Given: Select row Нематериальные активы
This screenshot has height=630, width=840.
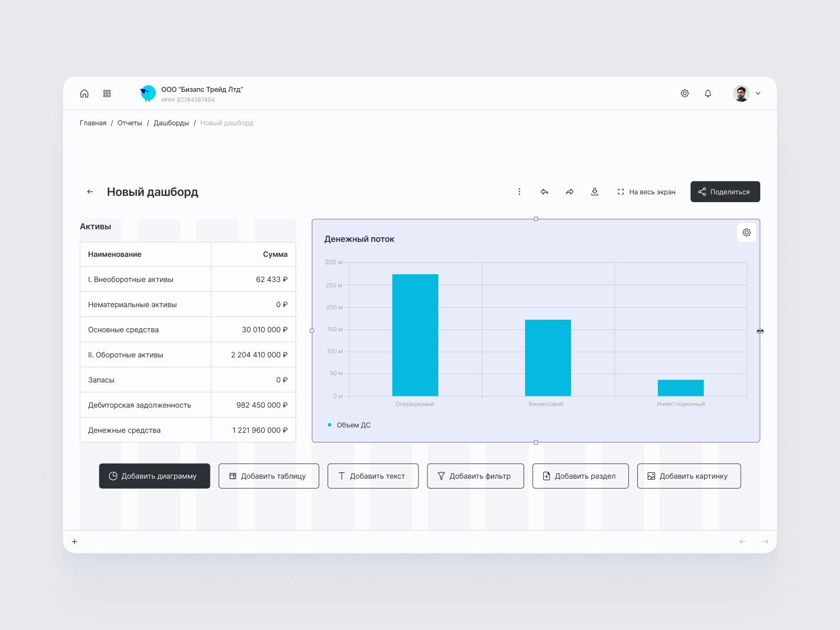Looking at the screenshot, I should (188, 304).
